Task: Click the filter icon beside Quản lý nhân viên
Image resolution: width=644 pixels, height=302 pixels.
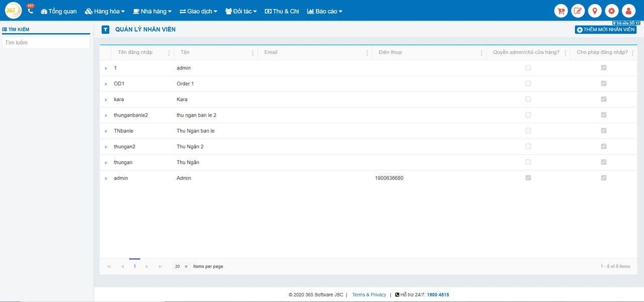Action: coord(105,30)
